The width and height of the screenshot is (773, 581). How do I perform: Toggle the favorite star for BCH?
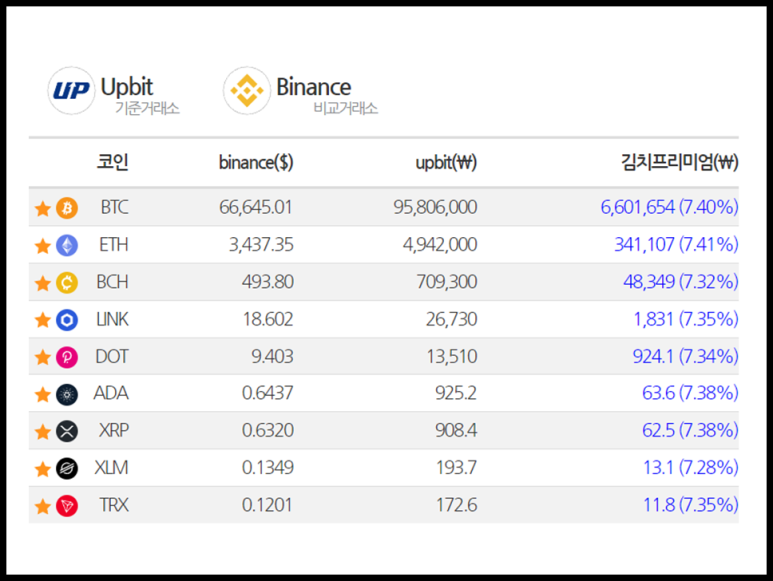point(43,283)
